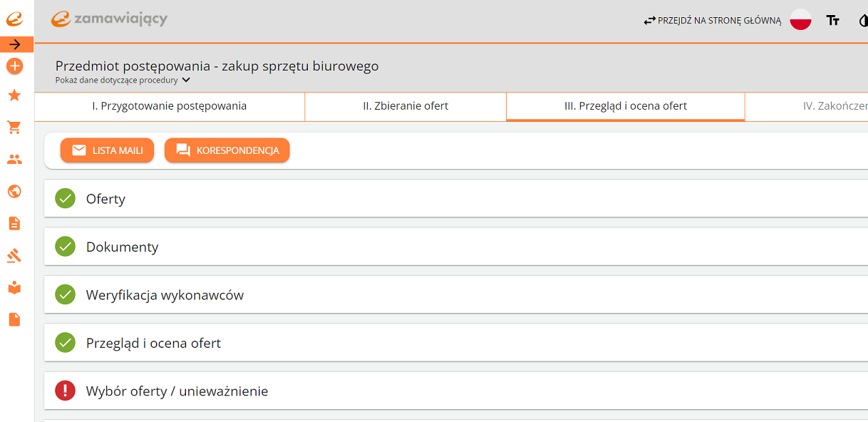
Task: Select the Polish flag language icon
Action: pyautogui.click(x=801, y=20)
